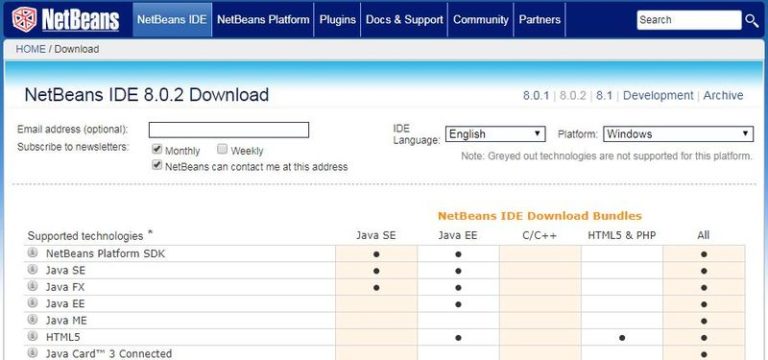Click info icon beside Java ME row

pos(32,319)
